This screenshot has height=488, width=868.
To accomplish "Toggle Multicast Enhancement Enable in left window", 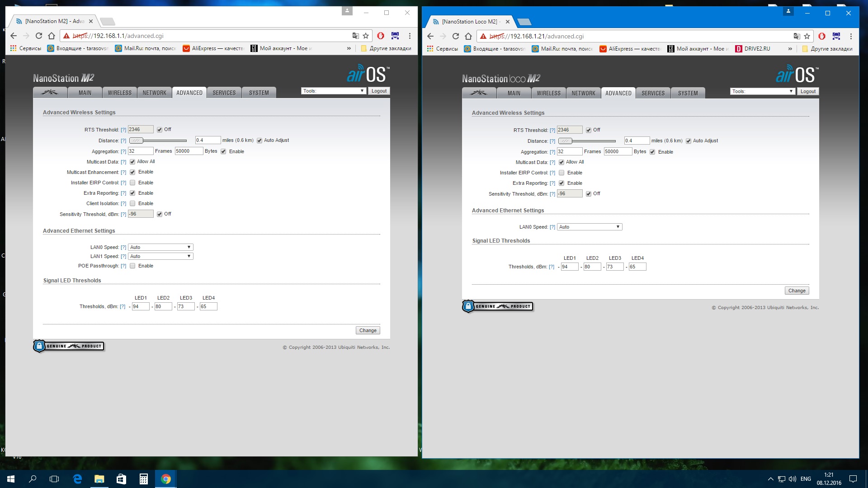I will tap(132, 172).
